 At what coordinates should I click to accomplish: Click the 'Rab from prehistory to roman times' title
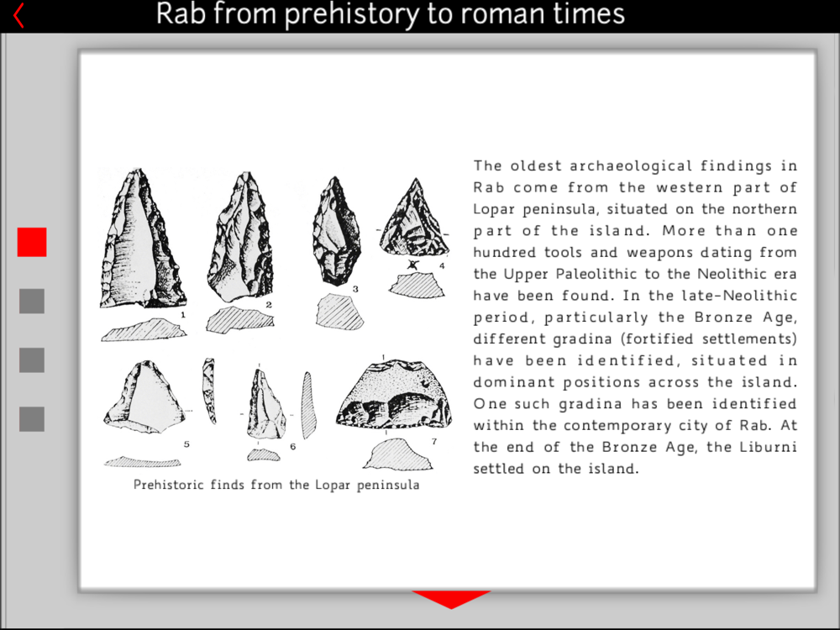(391, 14)
